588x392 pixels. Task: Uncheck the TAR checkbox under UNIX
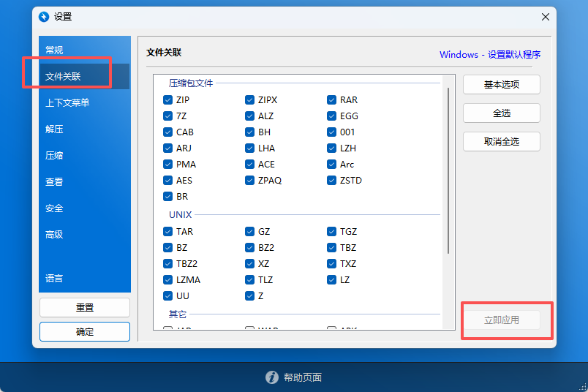[x=168, y=232]
